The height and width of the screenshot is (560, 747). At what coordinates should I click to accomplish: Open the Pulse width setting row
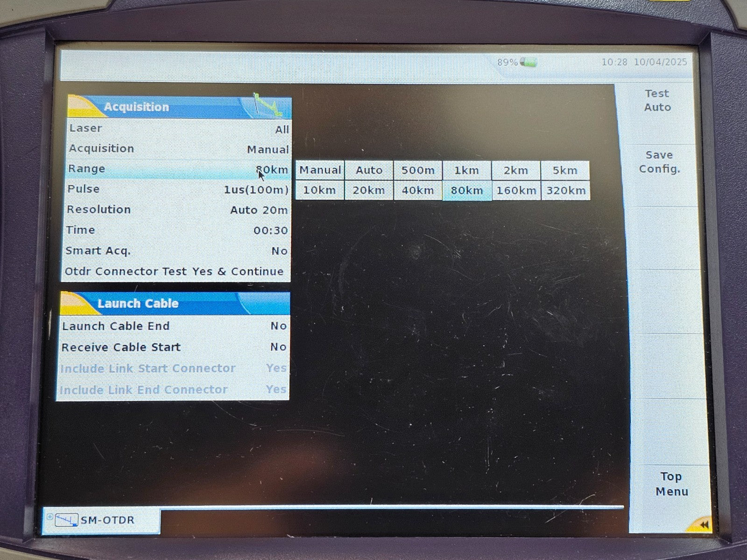click(x=177, y=189)
